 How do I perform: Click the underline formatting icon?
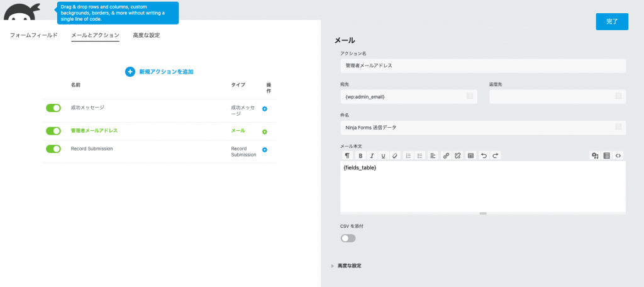(383, 155)
